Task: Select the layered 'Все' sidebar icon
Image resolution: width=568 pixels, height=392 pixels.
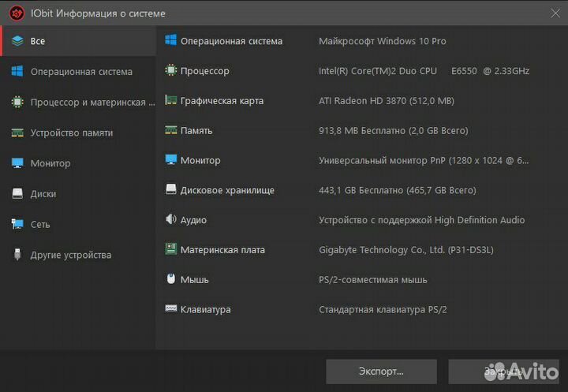Action: click(17, 41)
